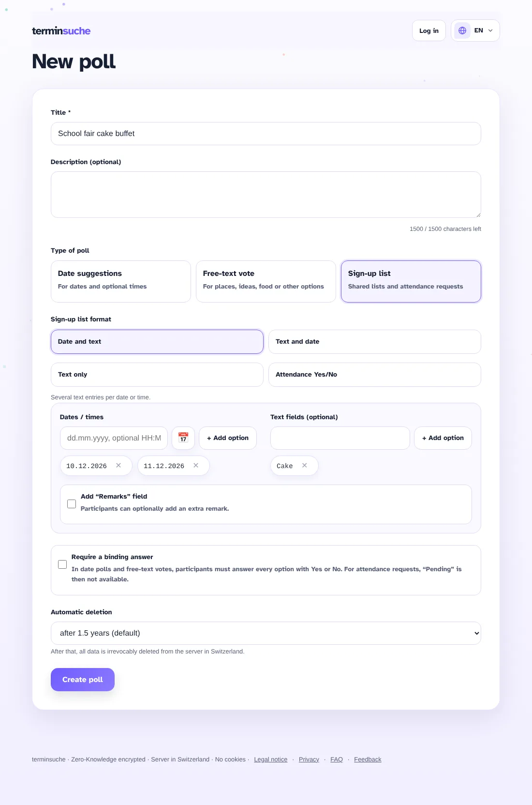Choose Text and date format
Viewport: 532px width, 805px height.
(x=375, y=342)
